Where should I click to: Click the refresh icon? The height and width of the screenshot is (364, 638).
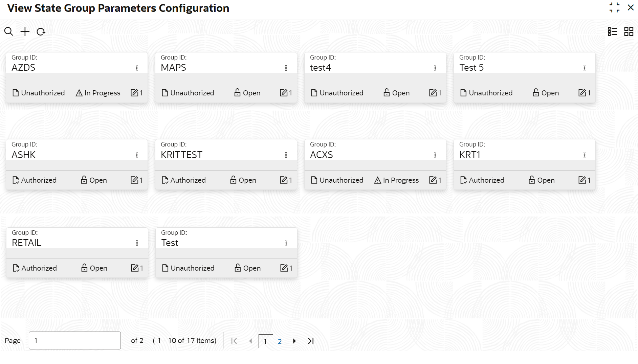click(41, 32)
